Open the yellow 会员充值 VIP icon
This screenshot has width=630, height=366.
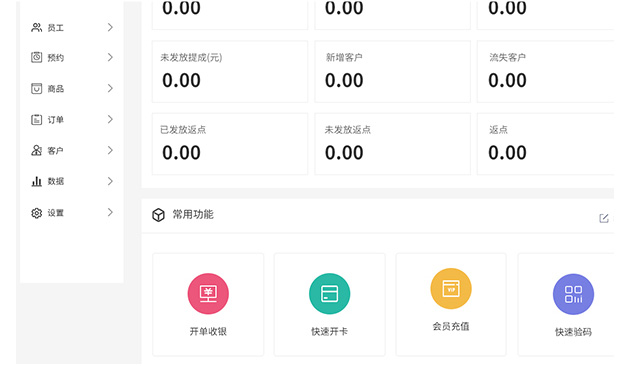click(451, 288)
